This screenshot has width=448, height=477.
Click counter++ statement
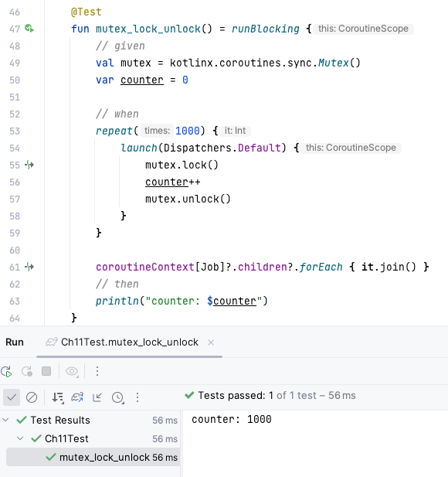pos(173,182)
